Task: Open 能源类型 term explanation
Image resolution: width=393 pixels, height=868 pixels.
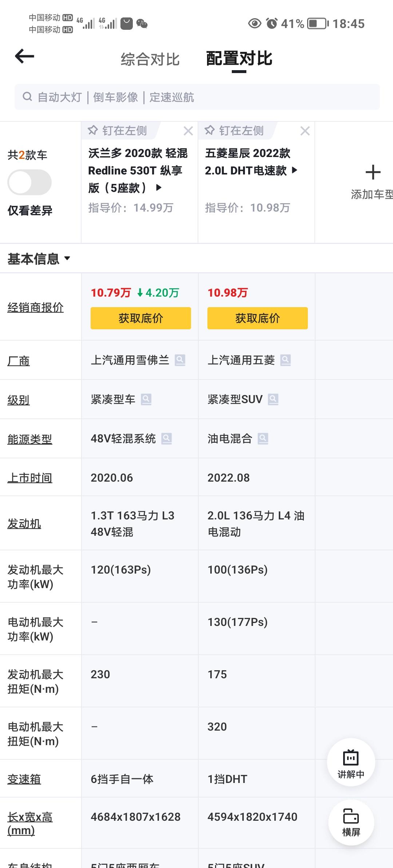Action: 30,439
